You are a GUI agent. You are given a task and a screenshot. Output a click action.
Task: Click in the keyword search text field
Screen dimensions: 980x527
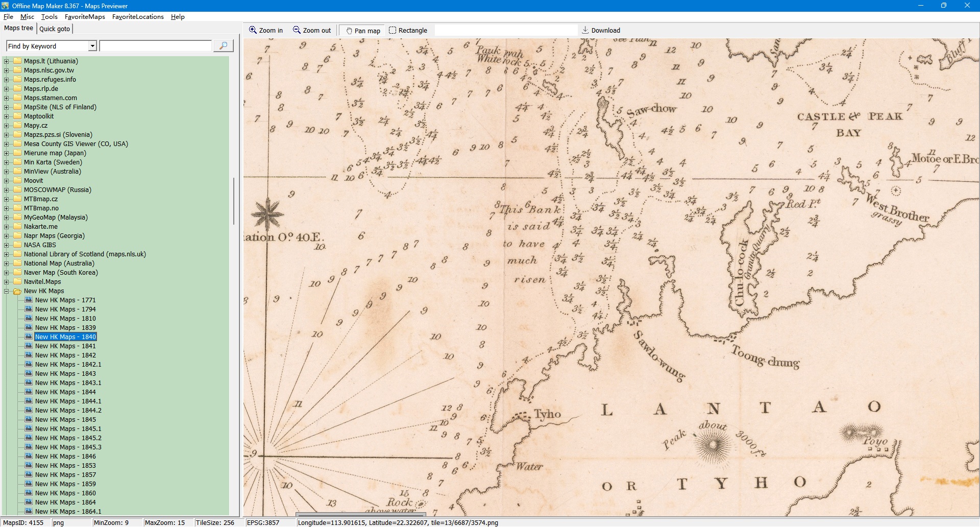click(156, 46)
